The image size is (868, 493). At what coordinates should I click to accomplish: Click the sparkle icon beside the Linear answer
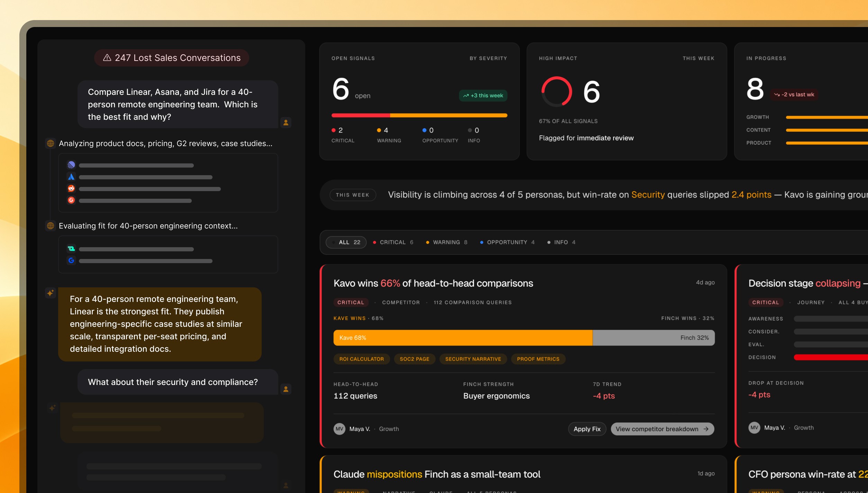tap(51, 293)
